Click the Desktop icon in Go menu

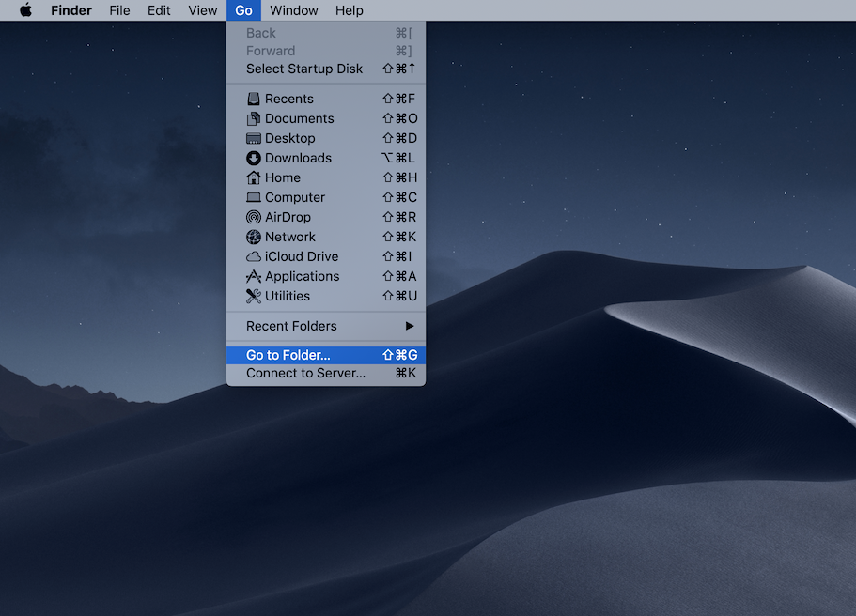[253, 138]
